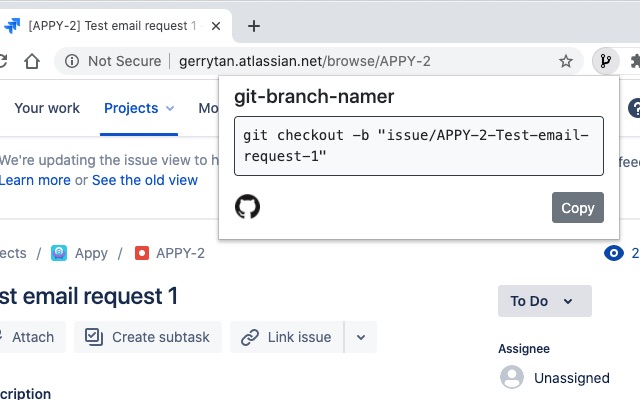Open the extensions puzzle icon
The image size is (640, 400).
pos(635,61)
